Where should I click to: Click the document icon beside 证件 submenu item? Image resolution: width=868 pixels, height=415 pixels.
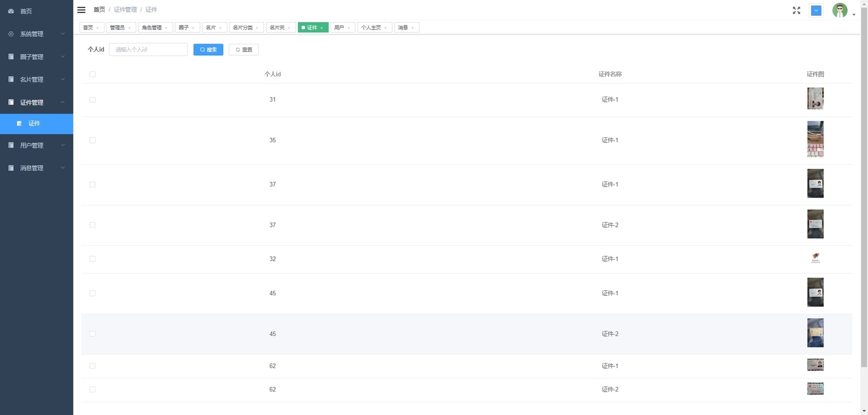19,124
